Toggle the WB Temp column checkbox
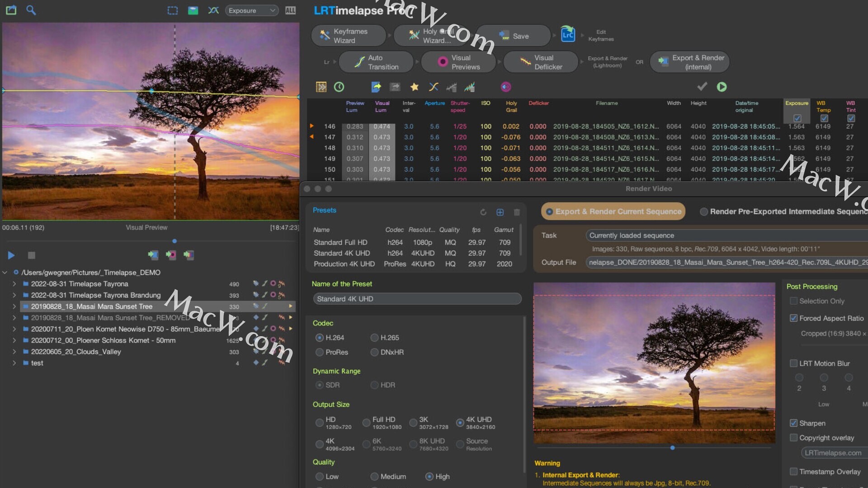Viewport: 868px width, 488px height. [824, 118]
